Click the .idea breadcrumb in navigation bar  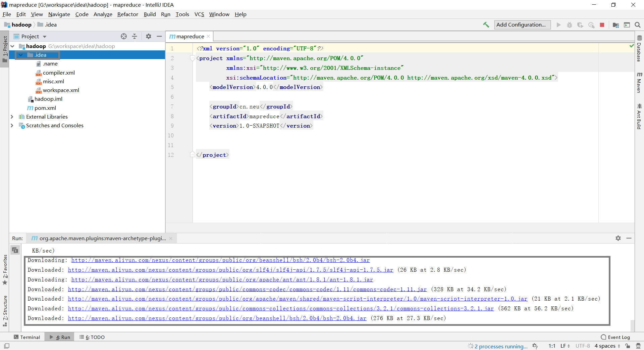[x=47, y=25]
